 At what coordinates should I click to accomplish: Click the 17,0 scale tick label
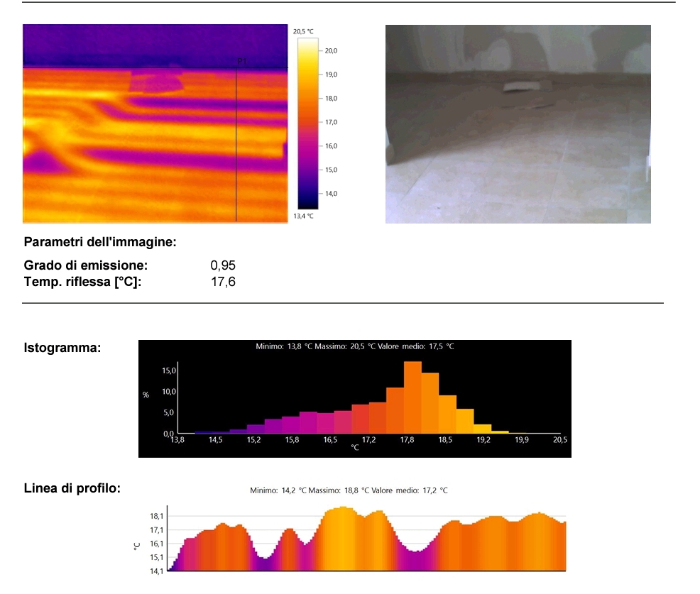pos(331,122)
